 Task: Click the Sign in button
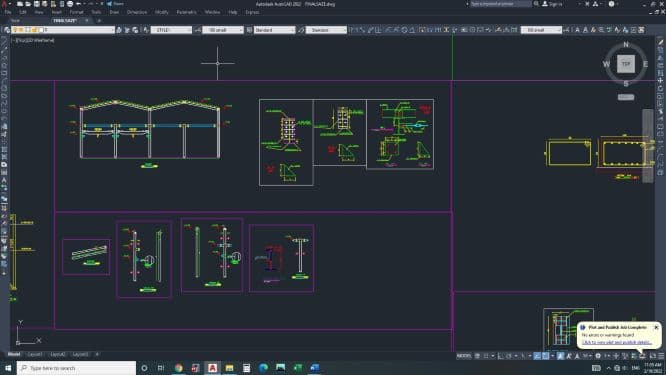552,4
